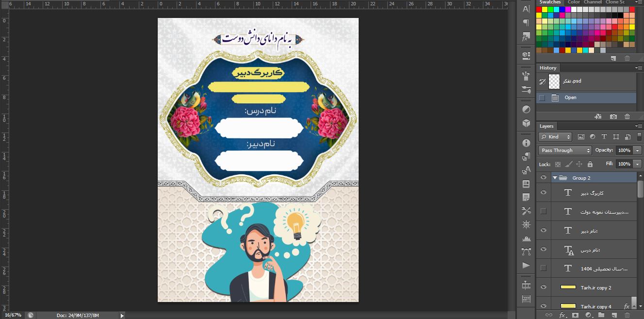Select the Open history state

click(586, 98)
